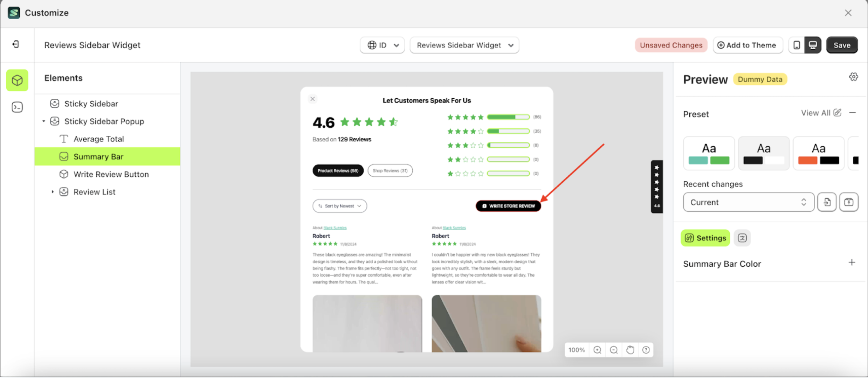
Task: Activate the hand pan tool in preview toolbar
Action: point(630,350)
